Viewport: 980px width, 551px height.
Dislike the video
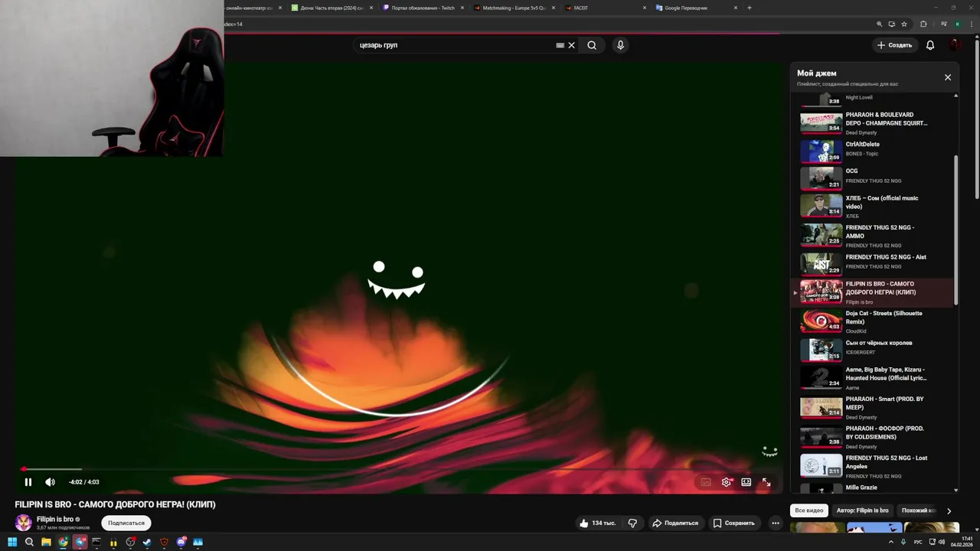coord(632,523)
